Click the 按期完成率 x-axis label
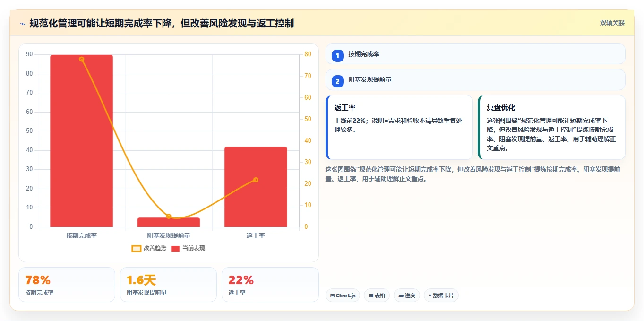 [82, 235]
